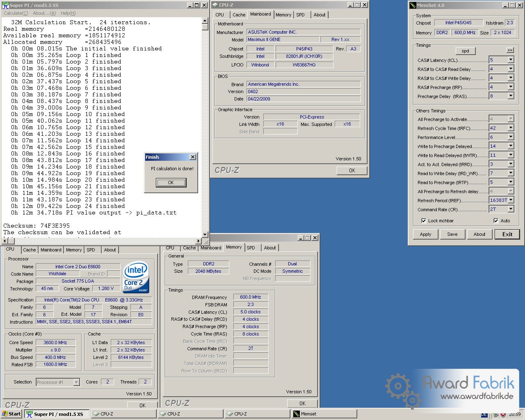The width and height of the screenshot is (525, 420).
Task: Click Super PI scroll up arrow
Action: point(205,21)
